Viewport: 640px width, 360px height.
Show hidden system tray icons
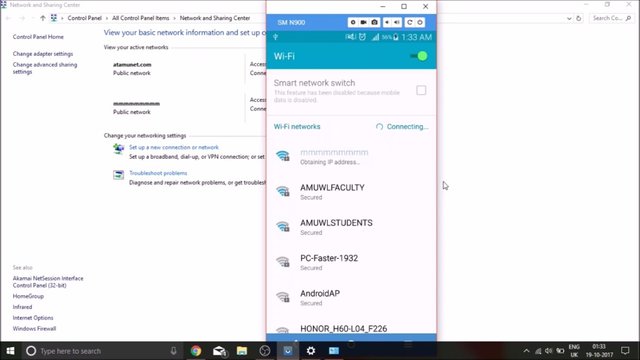[x=527, y=351]
